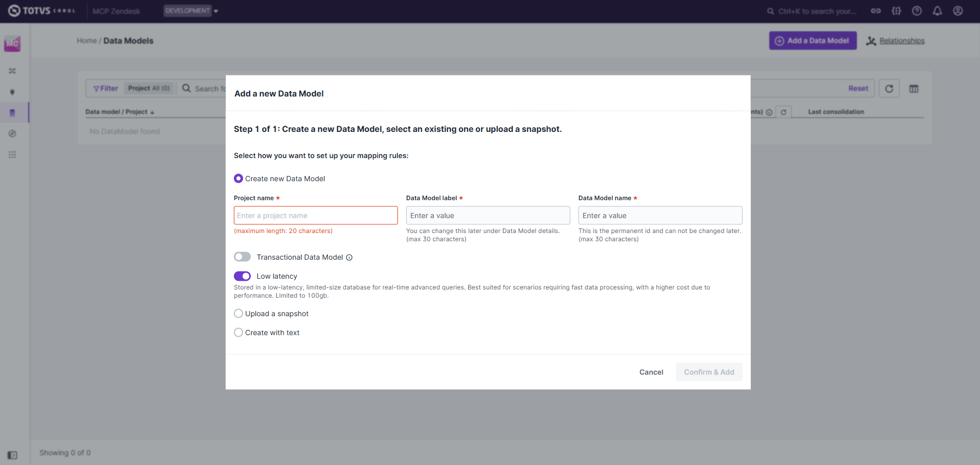980x465 pixels.
Task: Go to Home in the breadcrumb
Action: click(87, 41)
